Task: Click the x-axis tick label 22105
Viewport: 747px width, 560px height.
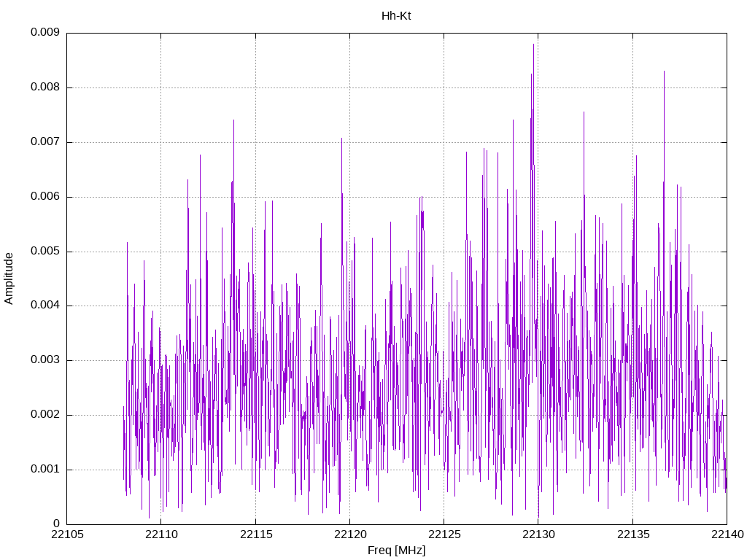Action: [66, 534]
